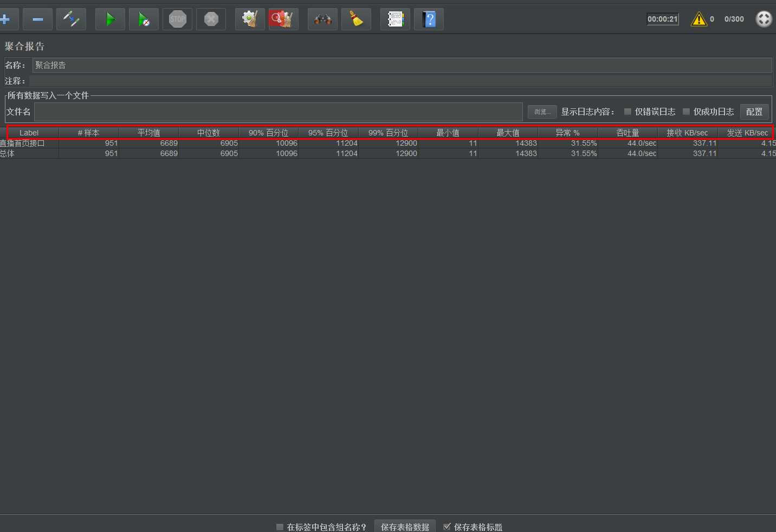Select the 直播首页接口 row label
Viewport: 776px width, 532px height.
(x=22, y=143)
